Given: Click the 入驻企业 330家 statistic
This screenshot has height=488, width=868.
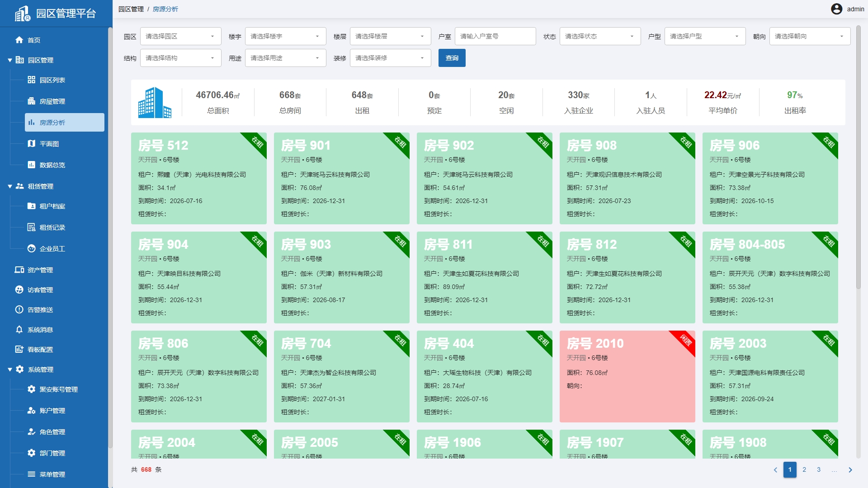Looking at the screenshot, I should coord(578,102).
